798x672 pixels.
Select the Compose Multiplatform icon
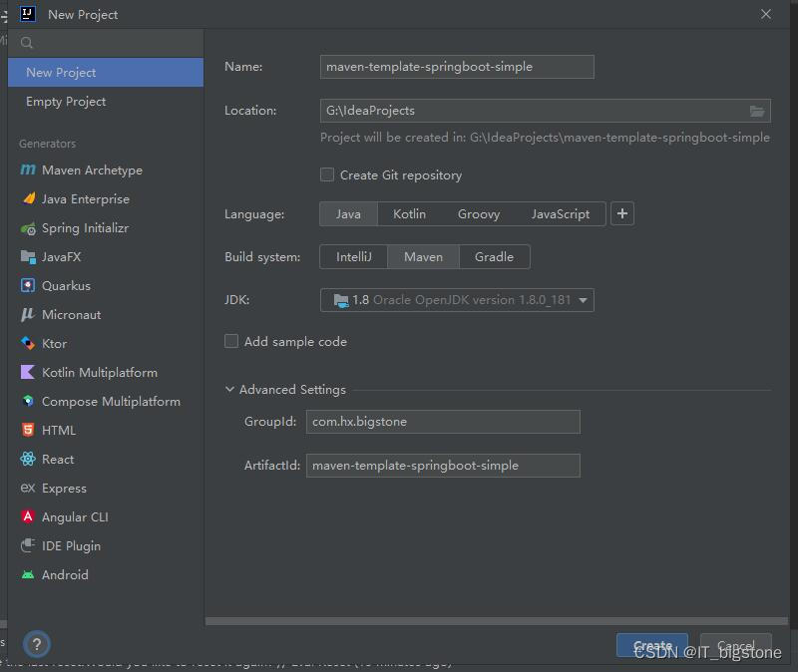click(x=28, y=401)
